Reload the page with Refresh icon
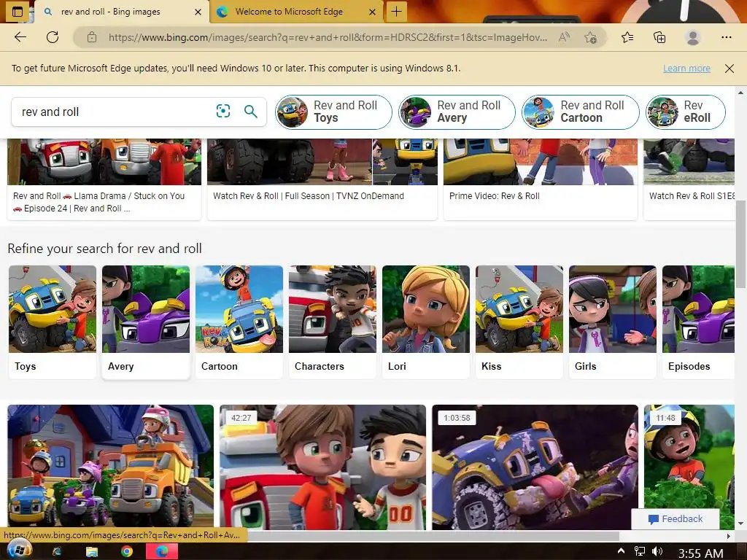 tap(53, 37)
